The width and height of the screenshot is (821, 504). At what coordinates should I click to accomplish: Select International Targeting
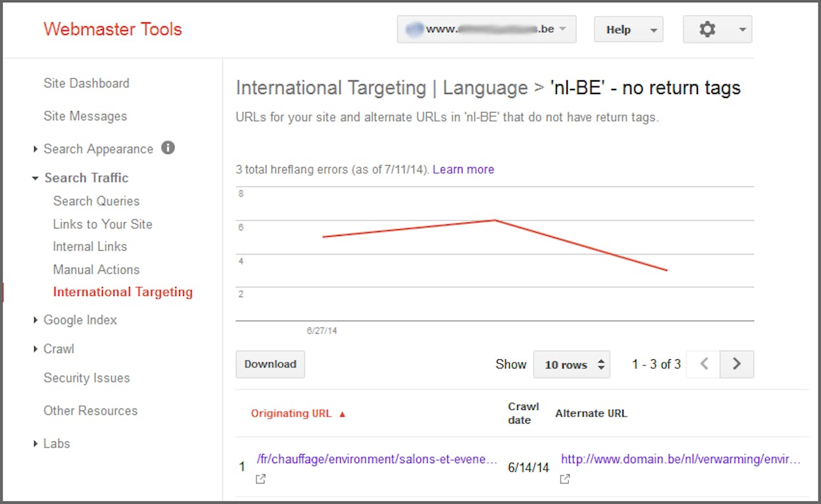coord(123,292)
